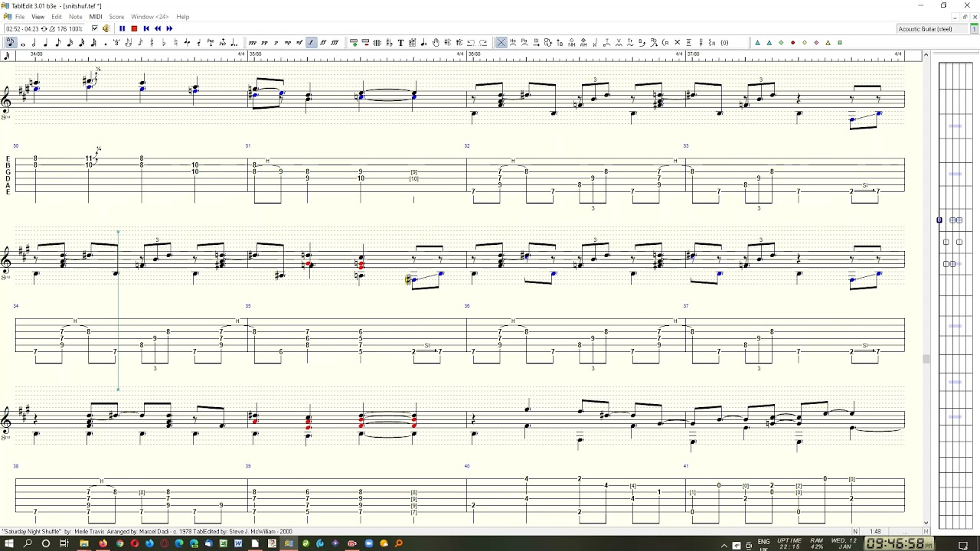980x551 pixels.
Task: Select the half note duration
Action: (34, 43)
